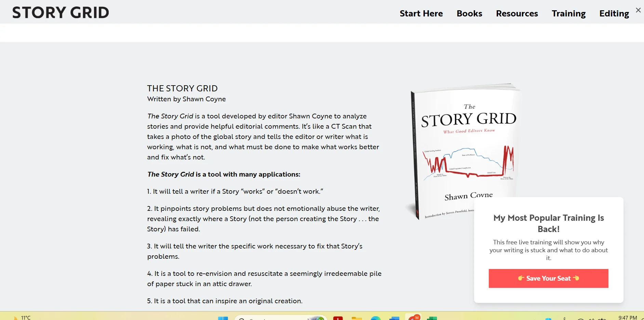Open the Windows Start menu
The width and height of the screenshot is (644, 320).
coord(224,318)
